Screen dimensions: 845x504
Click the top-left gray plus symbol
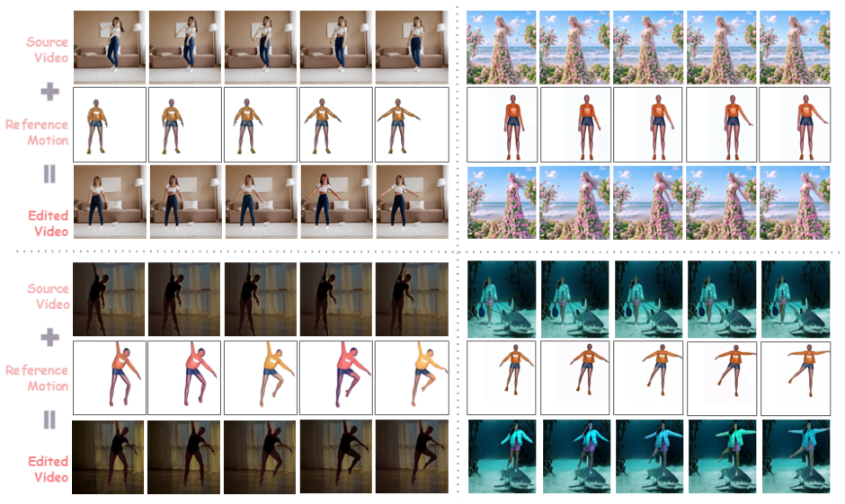point(50,91)
